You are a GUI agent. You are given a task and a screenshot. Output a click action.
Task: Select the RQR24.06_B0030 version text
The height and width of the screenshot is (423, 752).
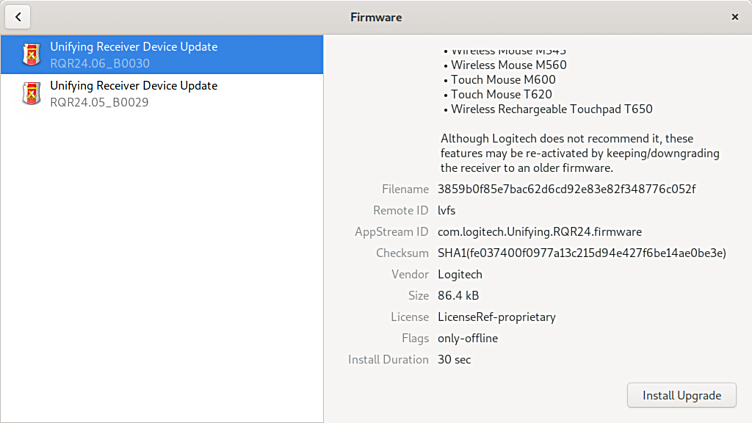tap(99, 63)
